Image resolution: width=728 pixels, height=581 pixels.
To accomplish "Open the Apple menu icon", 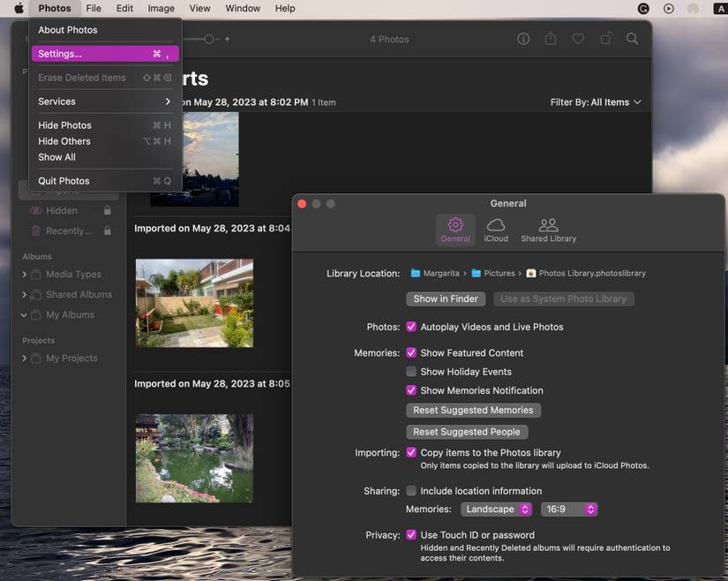I will [19, 8].
